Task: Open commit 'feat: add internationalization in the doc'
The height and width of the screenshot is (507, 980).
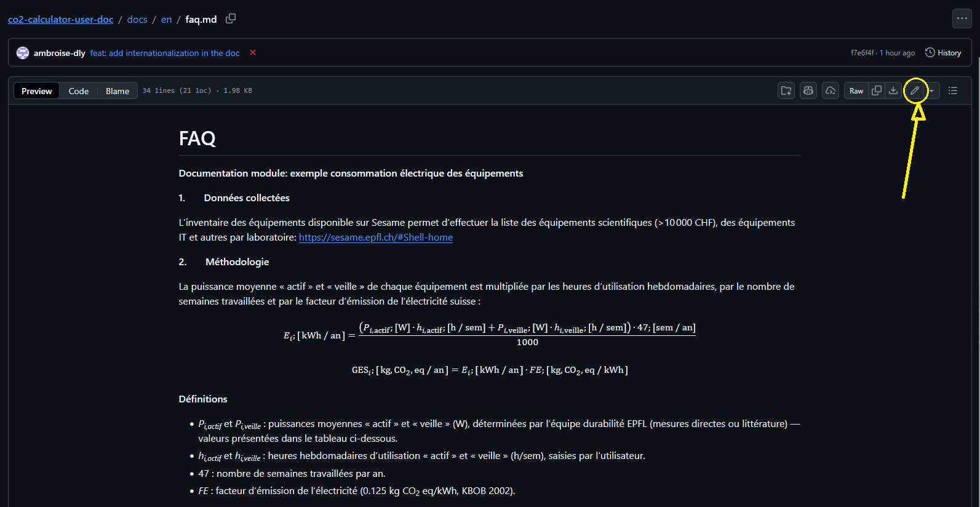Action: (165, 53)
